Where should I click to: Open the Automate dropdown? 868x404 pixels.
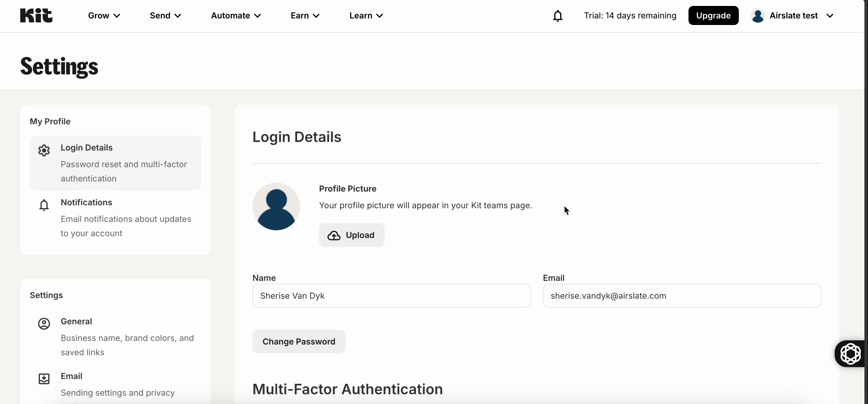click(236, 16)
